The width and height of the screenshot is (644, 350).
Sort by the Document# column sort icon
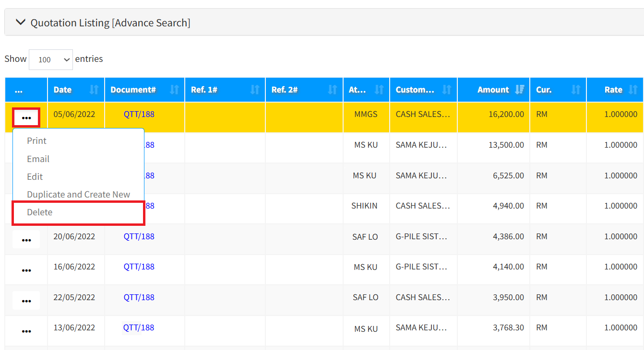click(x=175, y=90)
